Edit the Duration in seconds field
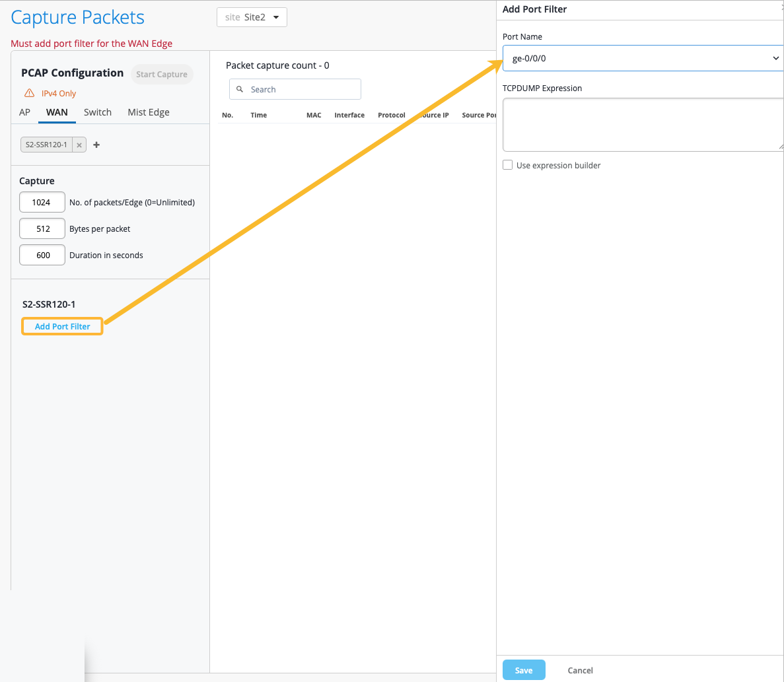This screenshot has width=784, height=682. click(x=42, y=256)
